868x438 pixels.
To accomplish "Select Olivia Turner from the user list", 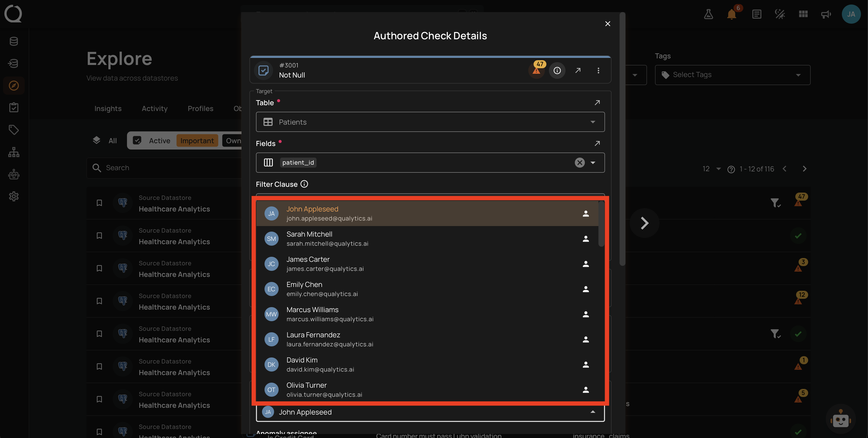I will point(427,390).
